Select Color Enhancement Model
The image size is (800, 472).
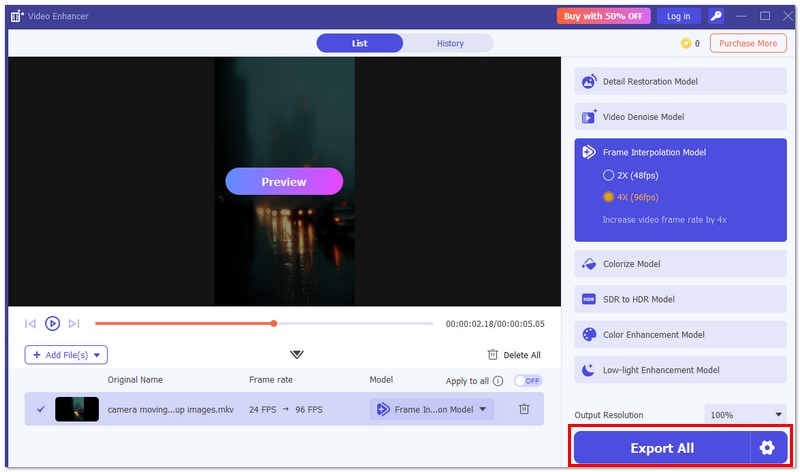[x=680, y=335]
